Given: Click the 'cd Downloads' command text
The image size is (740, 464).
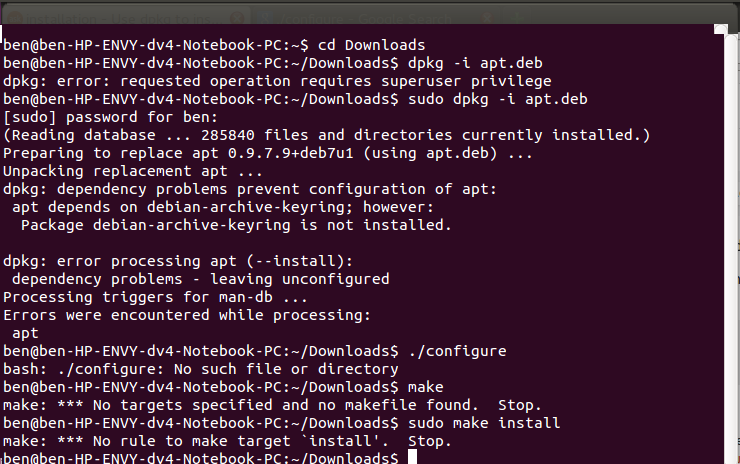Looking at the screenshot, I should (371, 45).
